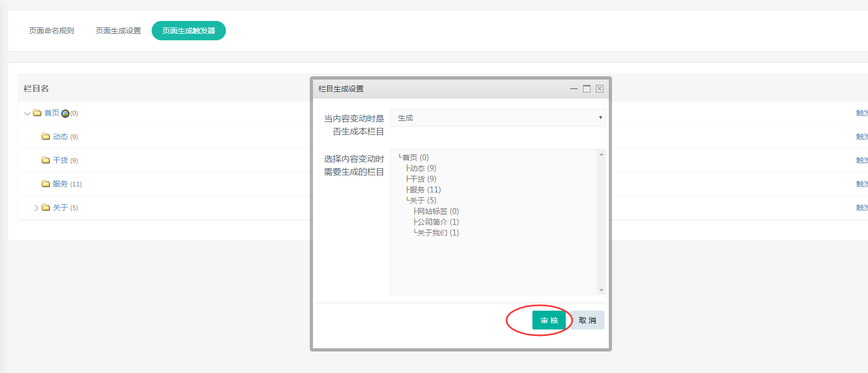Screen dimensions: 868x373
Task: Select 干货 (9) in the dialog list
Action: point(421,179)
